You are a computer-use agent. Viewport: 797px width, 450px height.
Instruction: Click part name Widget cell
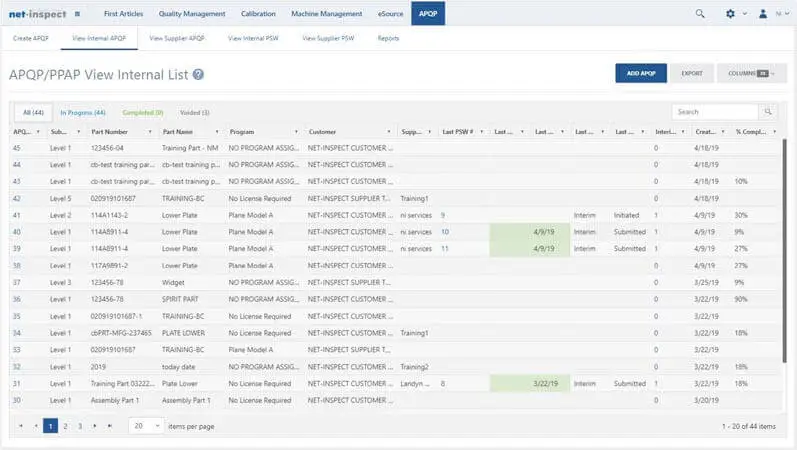(173, 283)
